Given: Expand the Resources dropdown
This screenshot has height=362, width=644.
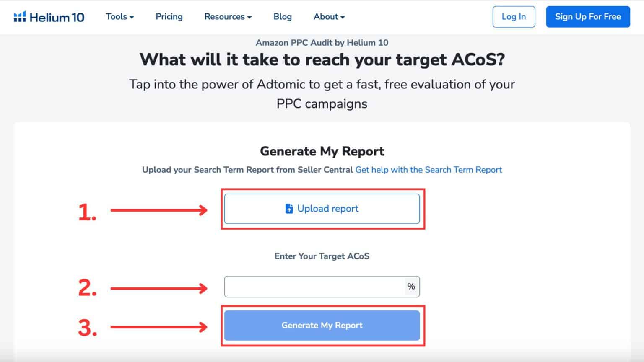Looking at the screenshot, I should [227, 17].
